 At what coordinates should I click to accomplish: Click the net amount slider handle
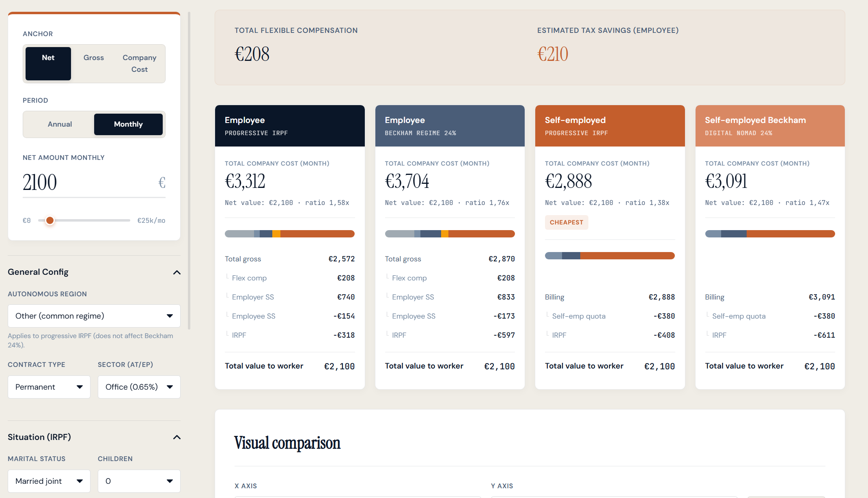[50, 220]
